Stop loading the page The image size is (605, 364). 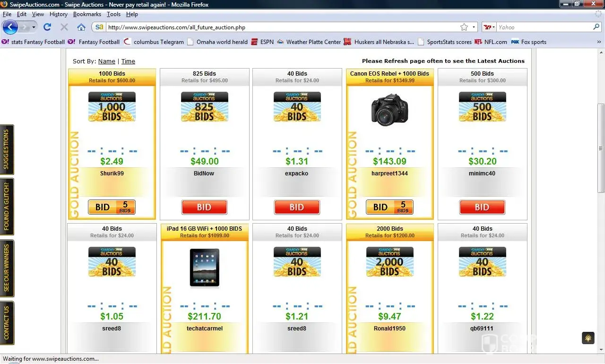click(64, 27)
